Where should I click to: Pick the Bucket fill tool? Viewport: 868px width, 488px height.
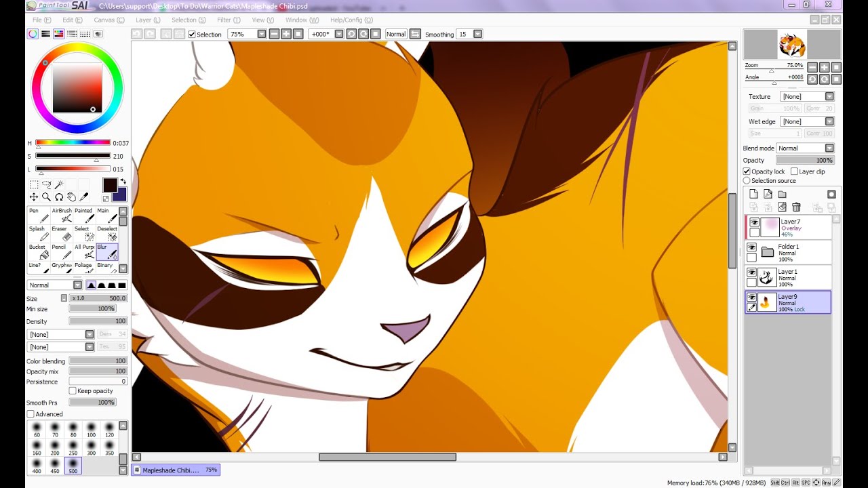click(x=39, y=251)
